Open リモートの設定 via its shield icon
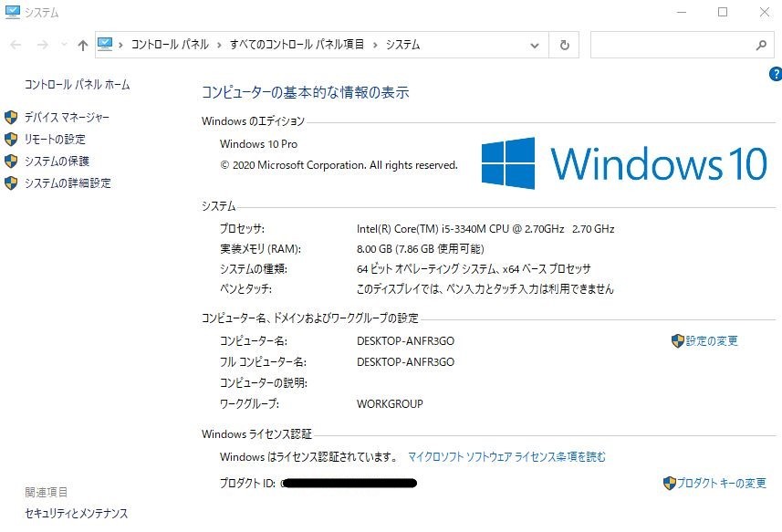This screenshot has height=532, width=782. (x=11, y=139)
